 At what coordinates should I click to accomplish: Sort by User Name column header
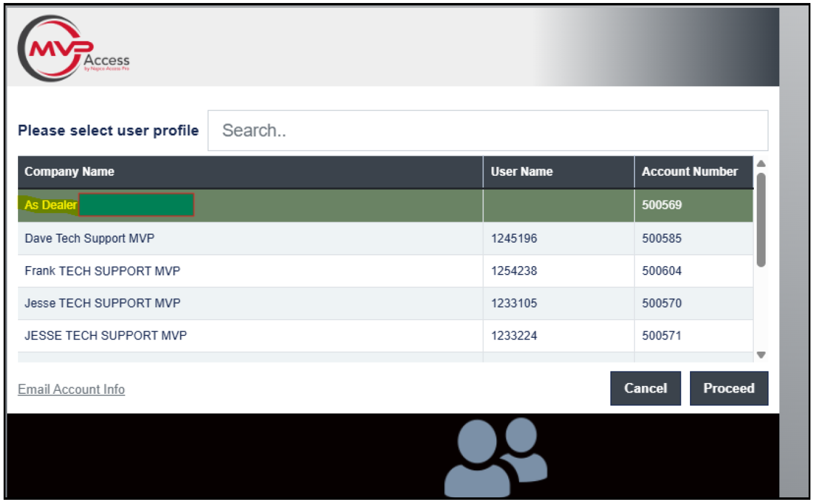pyautogui.click(x=521, y=172)
